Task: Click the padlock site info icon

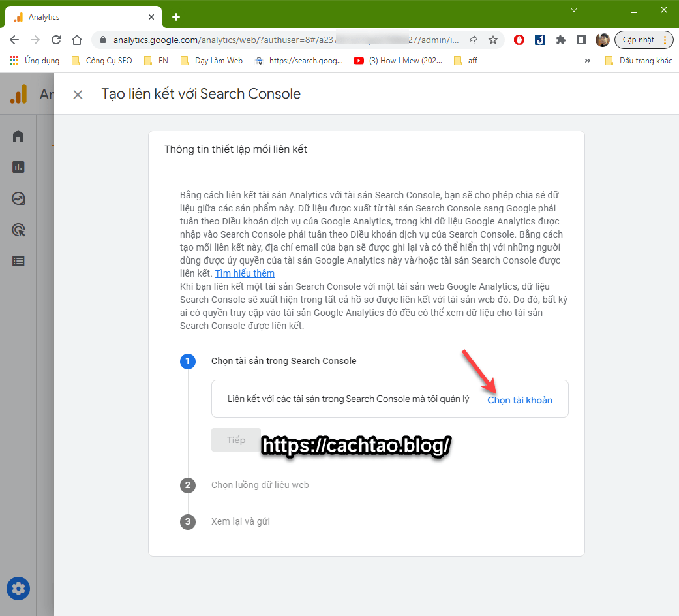Action: 103,40
